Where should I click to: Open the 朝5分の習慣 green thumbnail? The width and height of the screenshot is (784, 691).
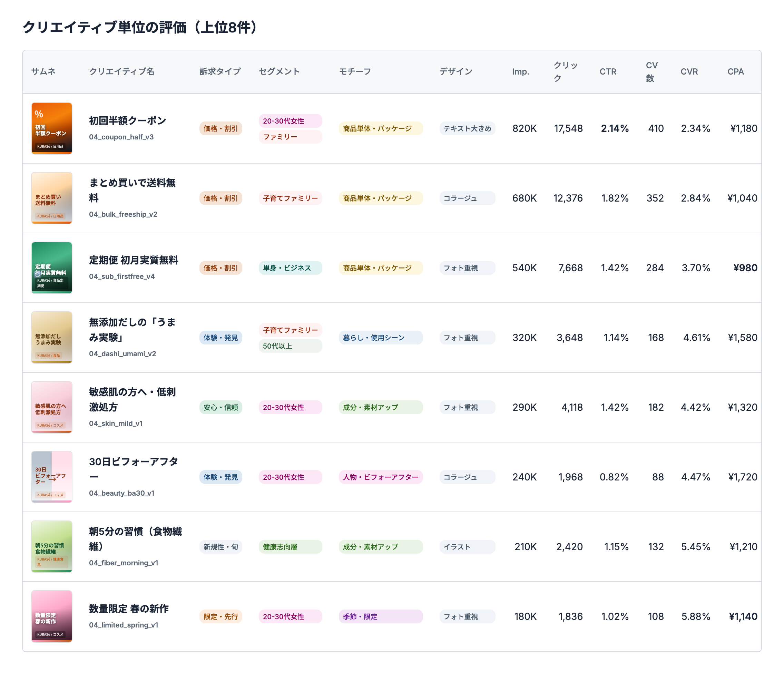[x=52, y=546]
